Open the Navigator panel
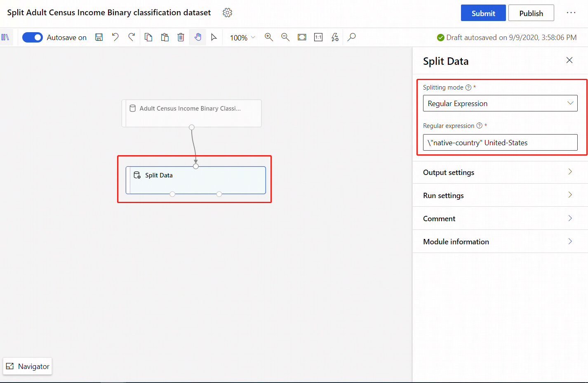Viewport: 588px width, 383px height. coord(28,366)
